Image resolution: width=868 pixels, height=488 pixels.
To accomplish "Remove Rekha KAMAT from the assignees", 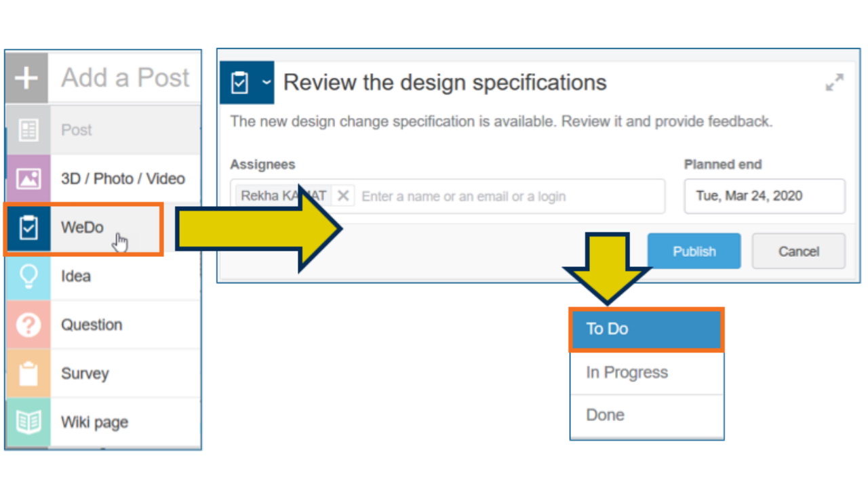I will tap(342, 196).
